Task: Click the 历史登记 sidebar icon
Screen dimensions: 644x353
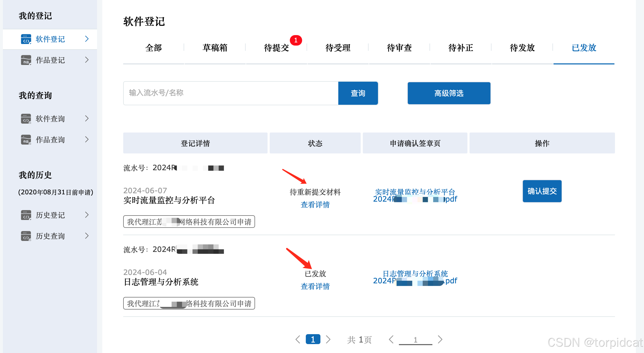Action: (26, 215)
